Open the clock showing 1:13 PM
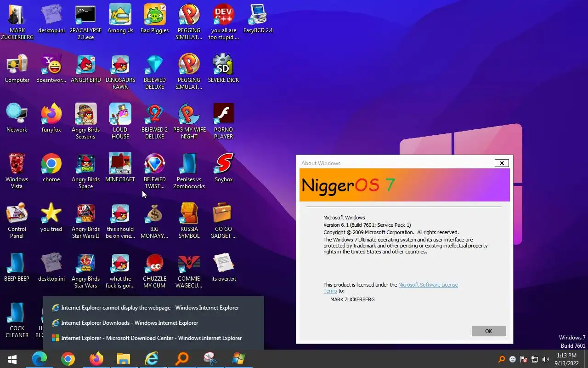The width and height of the screenshot is (588, 368). pyautogui.click(x=566, y=359)
